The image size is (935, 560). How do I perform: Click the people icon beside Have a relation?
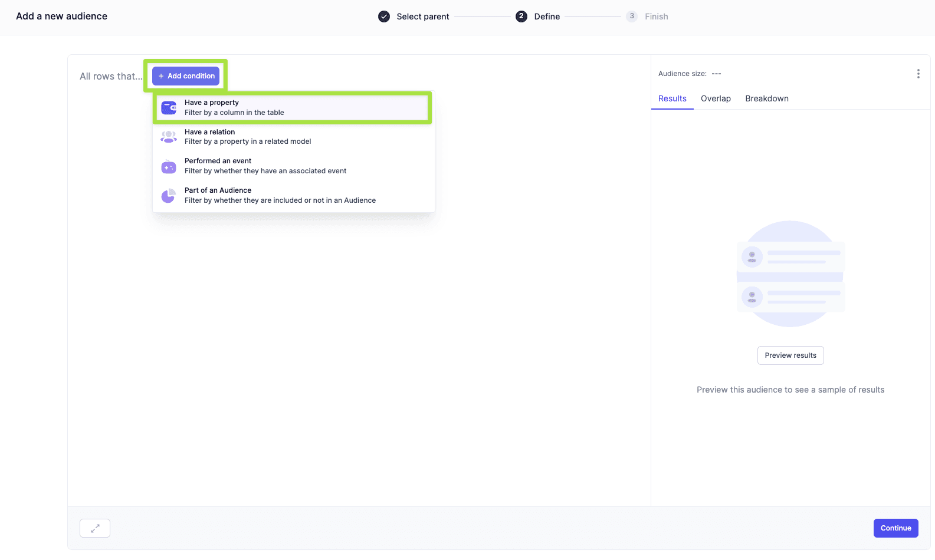(169, 137)
